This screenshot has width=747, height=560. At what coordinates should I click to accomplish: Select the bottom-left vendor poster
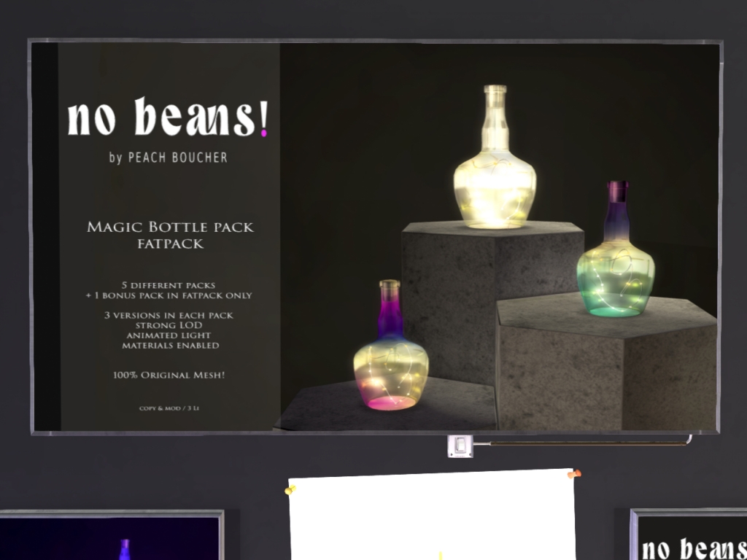tap(109, 537)
